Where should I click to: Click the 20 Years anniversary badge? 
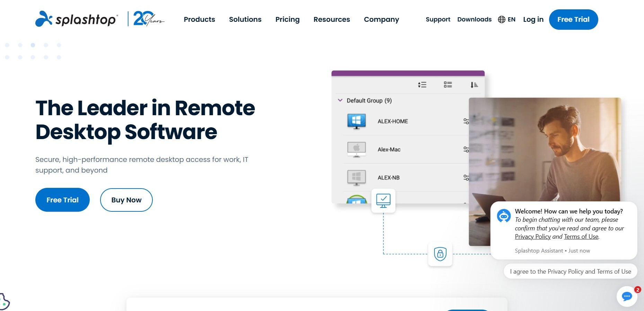[149, 19]
